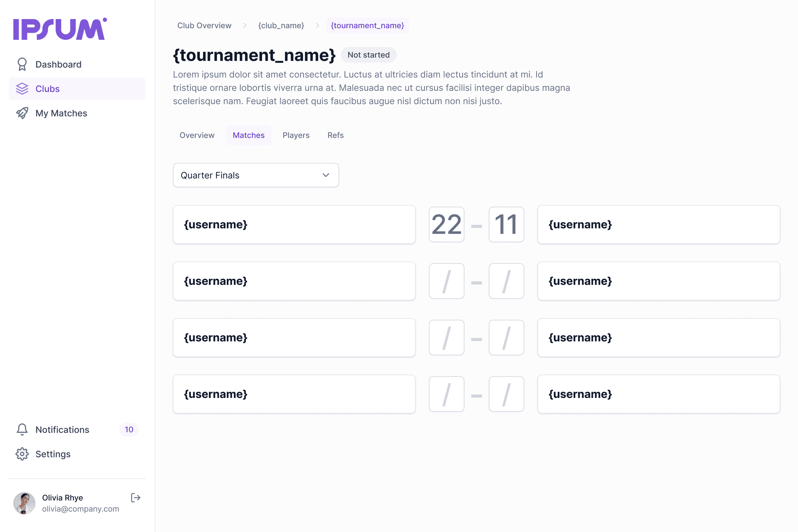Open the Quarter Finals round dropdown
This screenshot has height=532, width=798.
pyautogui.click(x=256, y=175)
